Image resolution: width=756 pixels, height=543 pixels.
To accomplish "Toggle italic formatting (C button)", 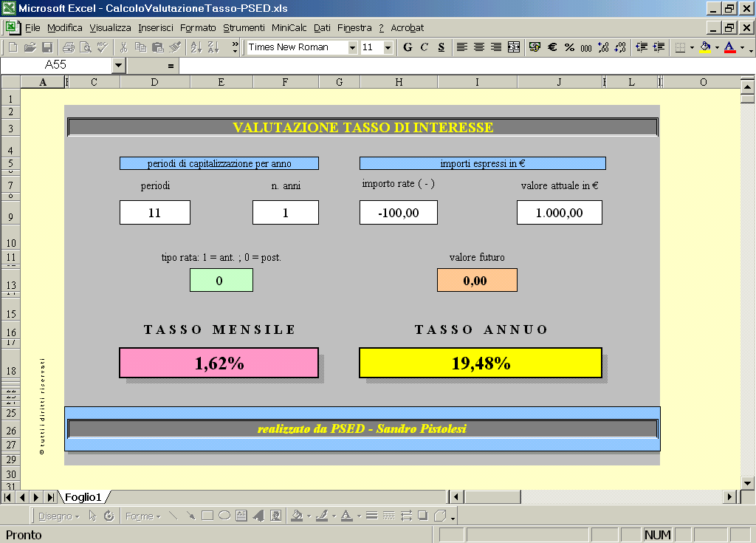I will pyautogui.click(x=425, y=47).
